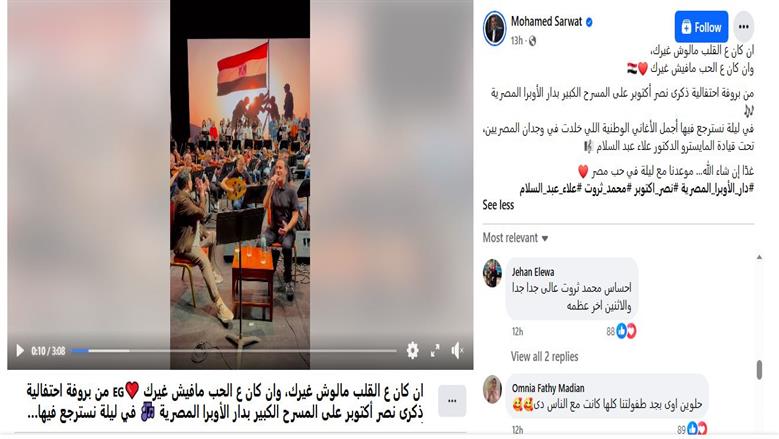Unmute the video sound
The height and width of the screenshot is (439, 779).
click(x=458, y=351)
